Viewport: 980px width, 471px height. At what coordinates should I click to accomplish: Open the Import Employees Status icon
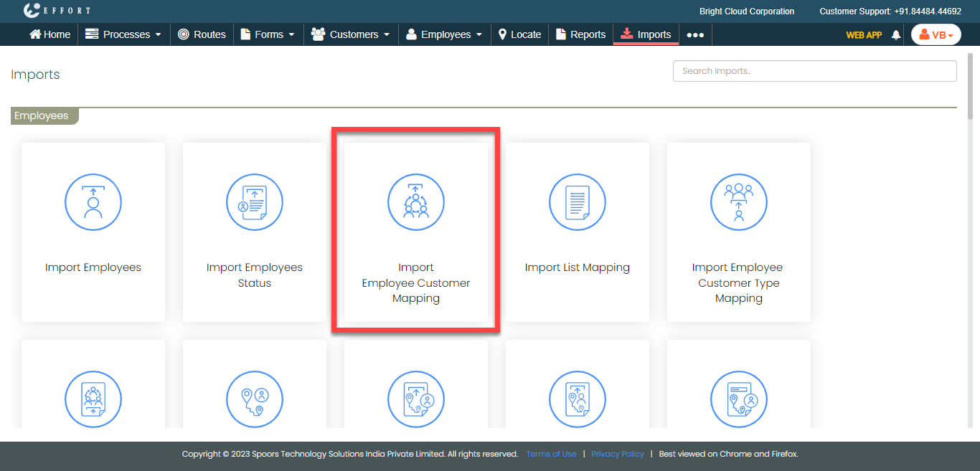[255, 203]
